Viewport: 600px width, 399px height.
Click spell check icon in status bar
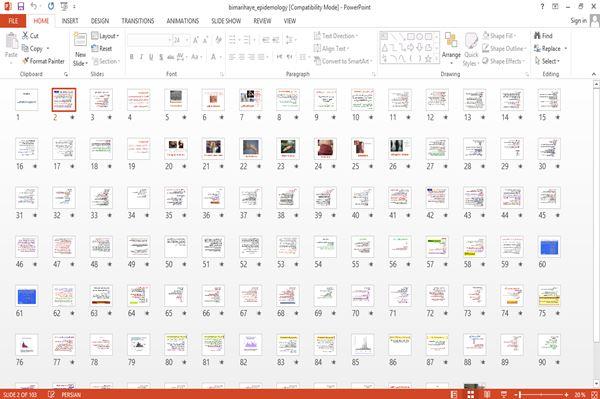pyautogui.click(x=51, y=394)
